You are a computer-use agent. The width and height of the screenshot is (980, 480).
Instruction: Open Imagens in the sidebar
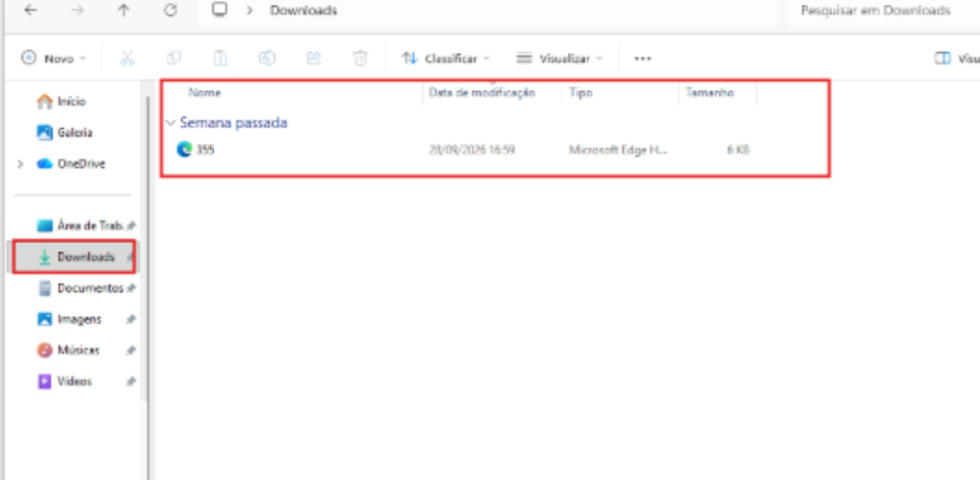[69, 320]
